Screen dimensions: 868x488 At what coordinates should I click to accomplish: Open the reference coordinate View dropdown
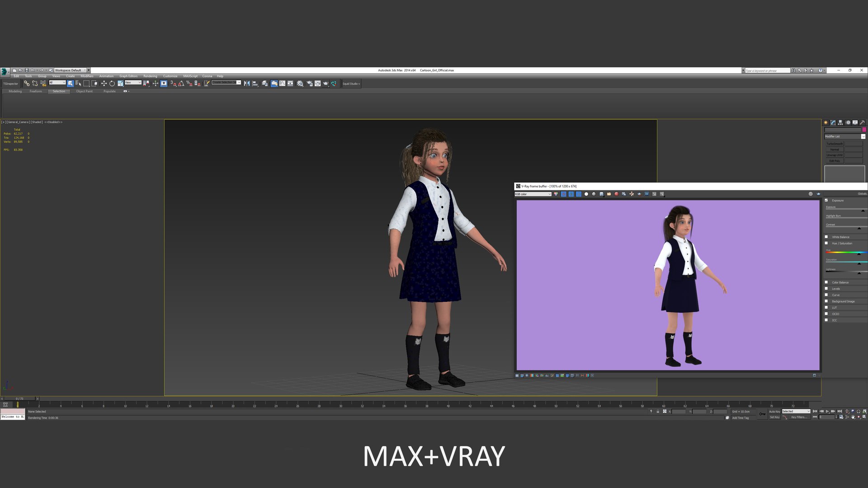[x=133, y=83]
